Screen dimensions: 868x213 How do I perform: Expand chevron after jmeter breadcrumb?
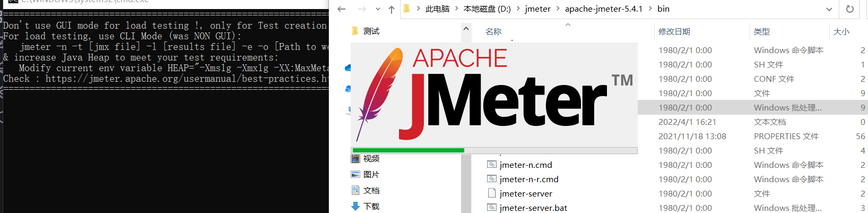click(x=558, y=9)
